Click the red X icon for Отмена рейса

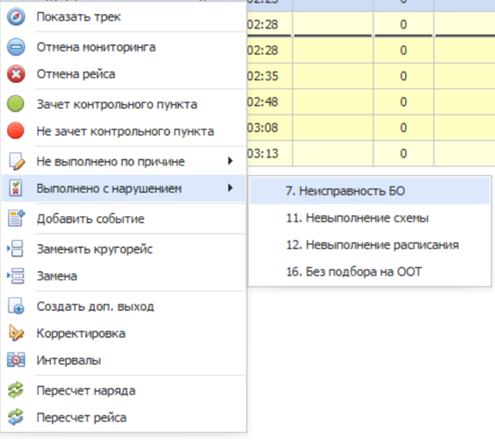[x=16, y=75]
